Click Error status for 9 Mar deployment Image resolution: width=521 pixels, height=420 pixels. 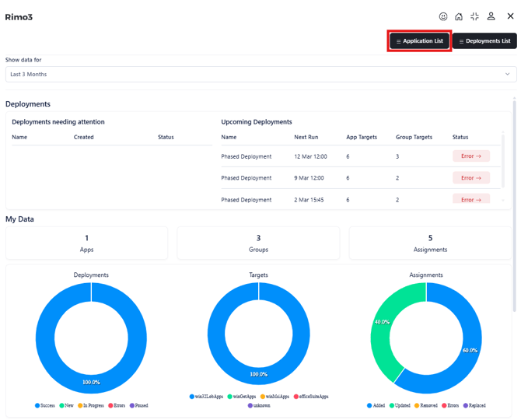[x=471, y=178]
